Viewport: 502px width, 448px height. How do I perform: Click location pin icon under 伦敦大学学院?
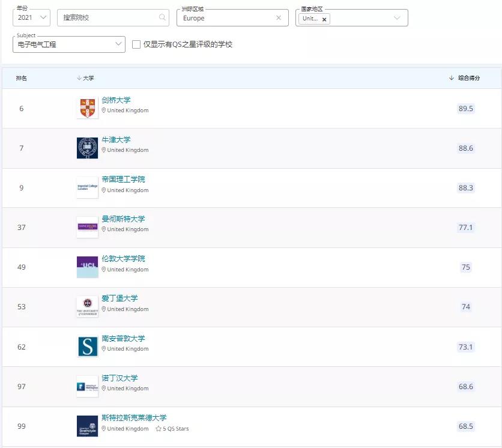(104, 269)
